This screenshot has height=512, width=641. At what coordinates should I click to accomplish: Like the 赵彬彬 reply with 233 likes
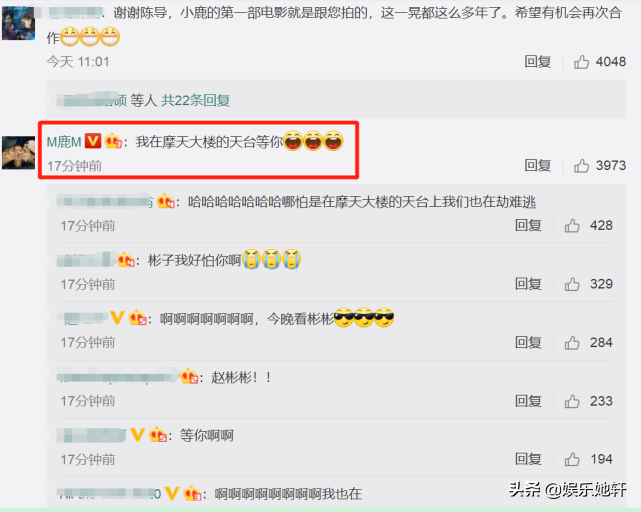[572, 401]
